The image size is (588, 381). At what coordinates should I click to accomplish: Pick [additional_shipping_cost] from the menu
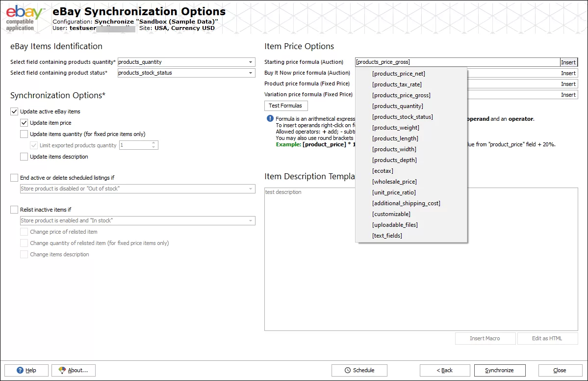[x=406, y=203]
